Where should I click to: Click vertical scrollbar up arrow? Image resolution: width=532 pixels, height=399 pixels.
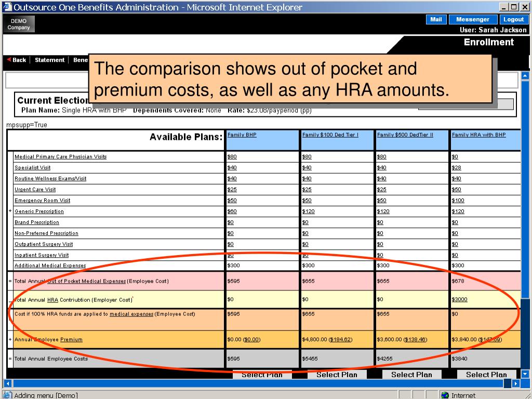[525, 75]
